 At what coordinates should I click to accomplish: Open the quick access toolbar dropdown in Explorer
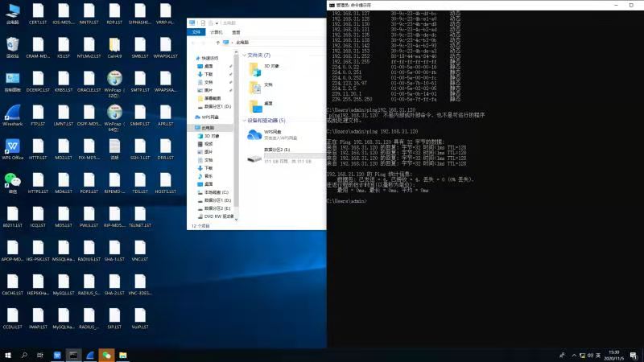(217, 23)
